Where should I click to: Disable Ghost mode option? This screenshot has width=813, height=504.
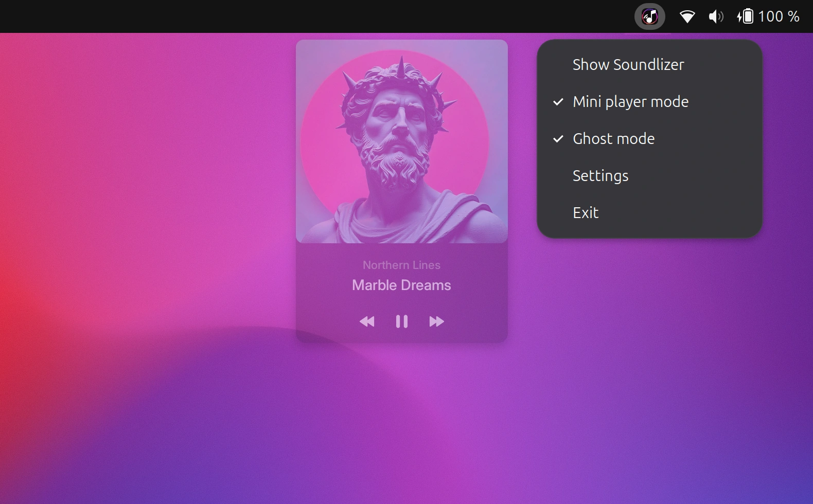[649, 139]
